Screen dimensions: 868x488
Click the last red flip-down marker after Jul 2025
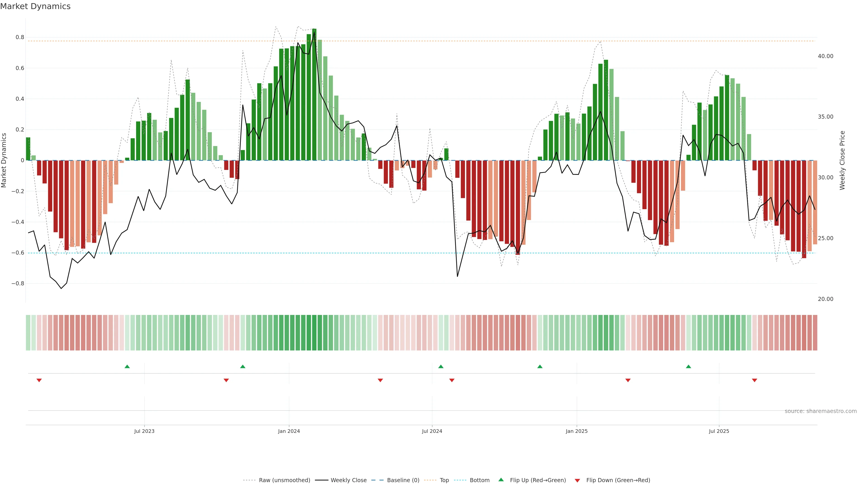[x=755, y=380]
